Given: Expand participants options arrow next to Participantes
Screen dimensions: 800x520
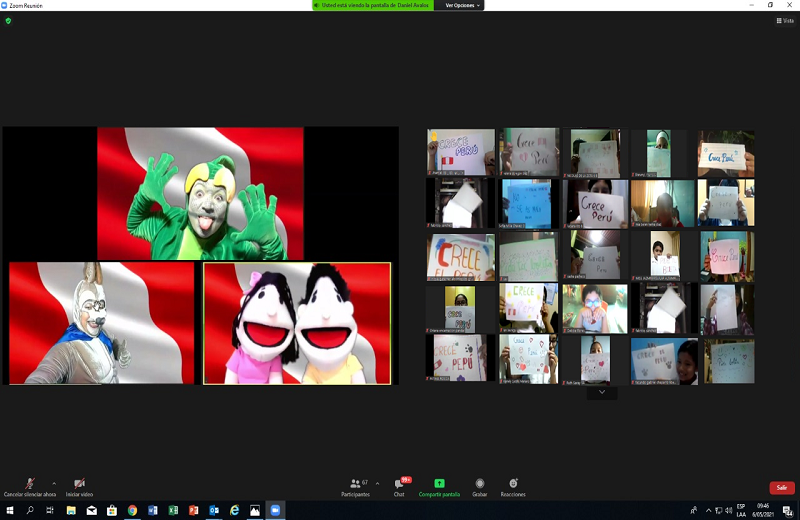Looking at the screenshot, I should 377,482.
